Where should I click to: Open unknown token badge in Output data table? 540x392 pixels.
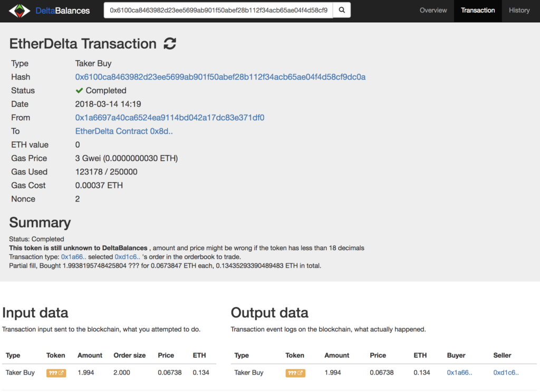(295, 372)
